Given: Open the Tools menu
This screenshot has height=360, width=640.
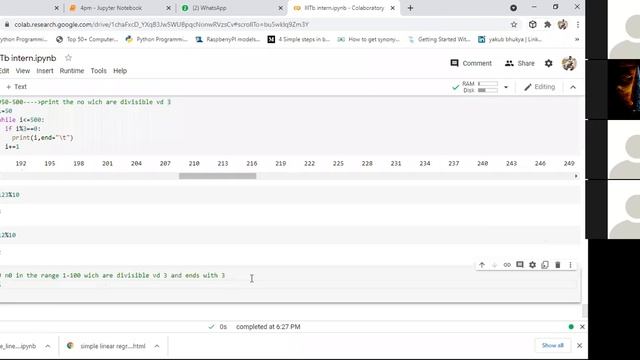Looking at the screenshot, I should point(98,71).
